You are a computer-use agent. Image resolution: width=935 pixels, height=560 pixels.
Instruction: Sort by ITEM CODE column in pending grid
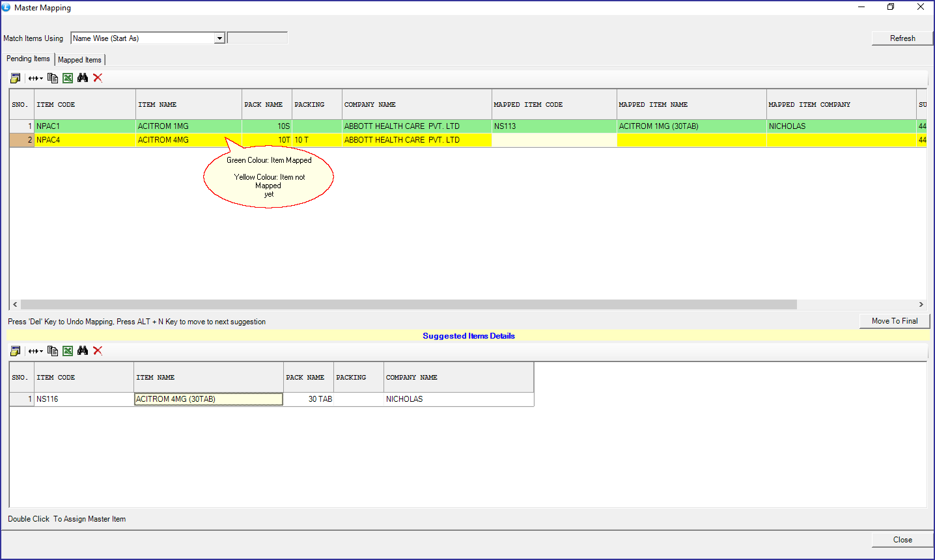click(85, 105)
